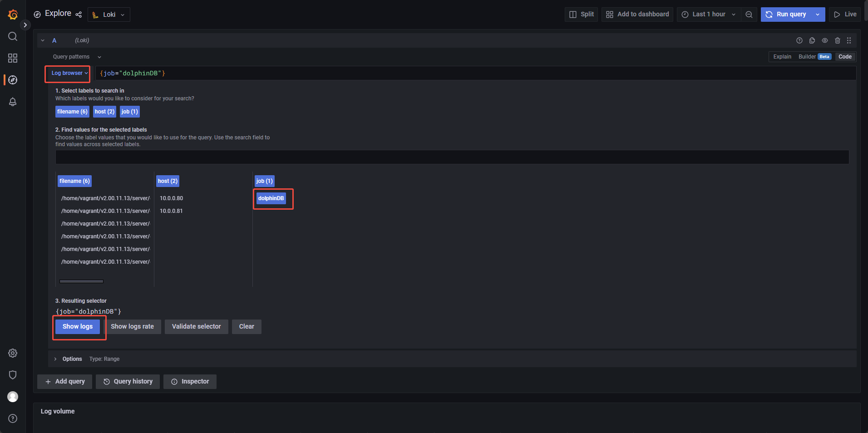Screen dimensions: 868x433
Task: Open the Loki data source dropdown
Action: pyautogui.click(x=109, y=15)
